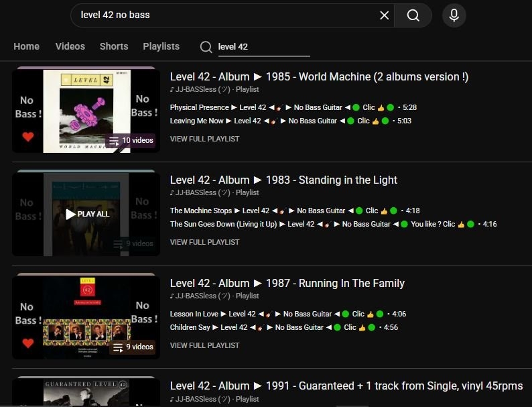Viewport: 532px width, 407px height.
Task: Click VIEW FULL PLAYLIST under Running In The Family
Action: tap(204, 345)
